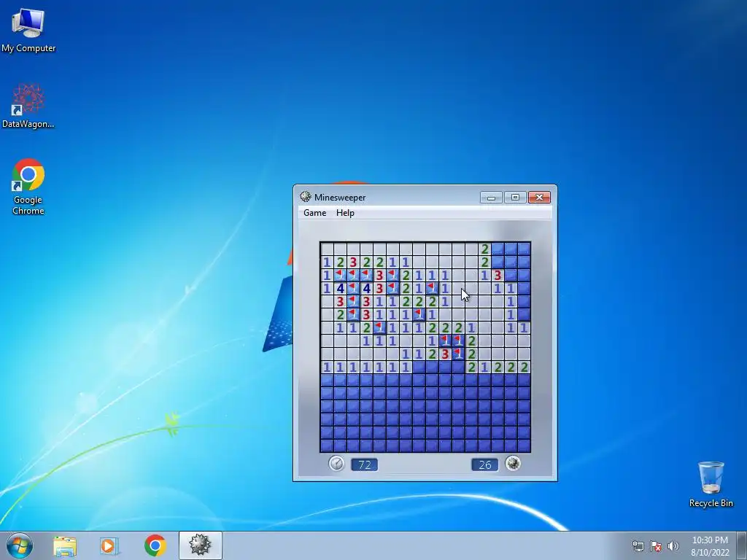Open the Help menu in Minesweeper
Screen dimensions: 747x560
tap(345, 213)
